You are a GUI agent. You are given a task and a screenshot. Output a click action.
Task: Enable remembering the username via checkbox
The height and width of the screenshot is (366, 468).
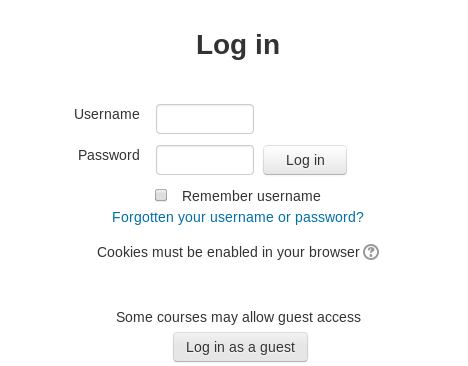click(x=161, y=195)
